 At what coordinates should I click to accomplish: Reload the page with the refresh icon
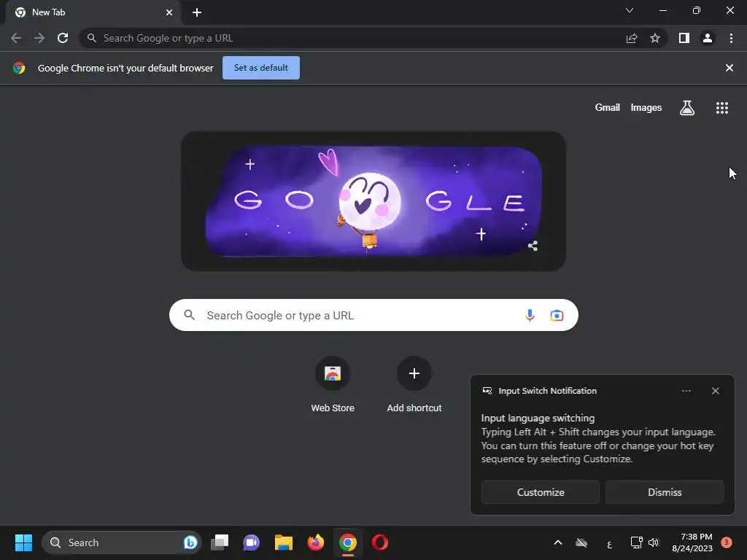[x=63, y=38]
